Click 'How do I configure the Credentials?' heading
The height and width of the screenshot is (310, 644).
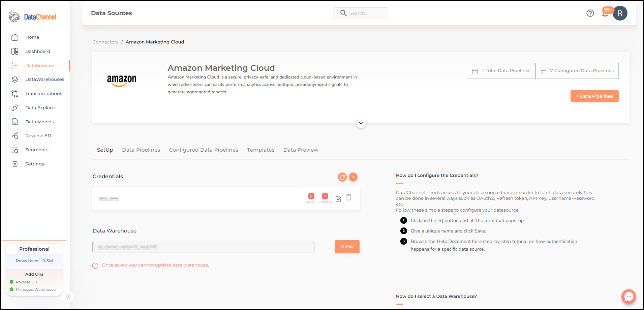tap(437, 176)
